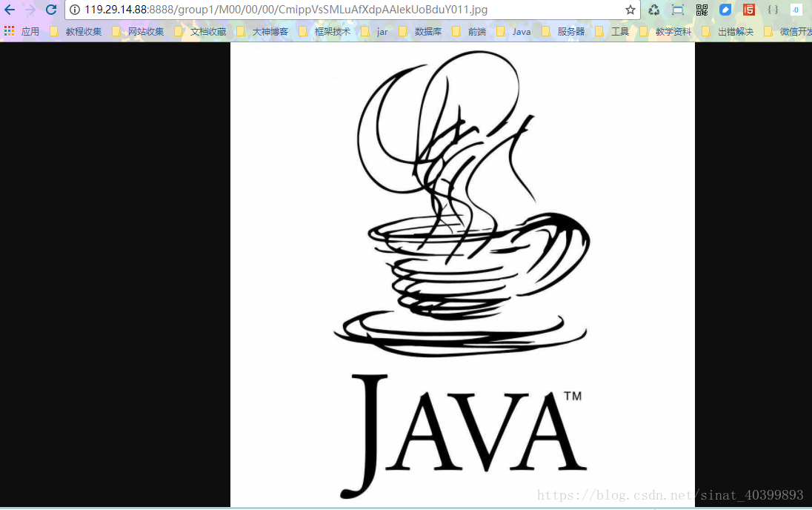Open the jar bookmark folder
Screen dimensions: 812x510
(x=374, y=32)
